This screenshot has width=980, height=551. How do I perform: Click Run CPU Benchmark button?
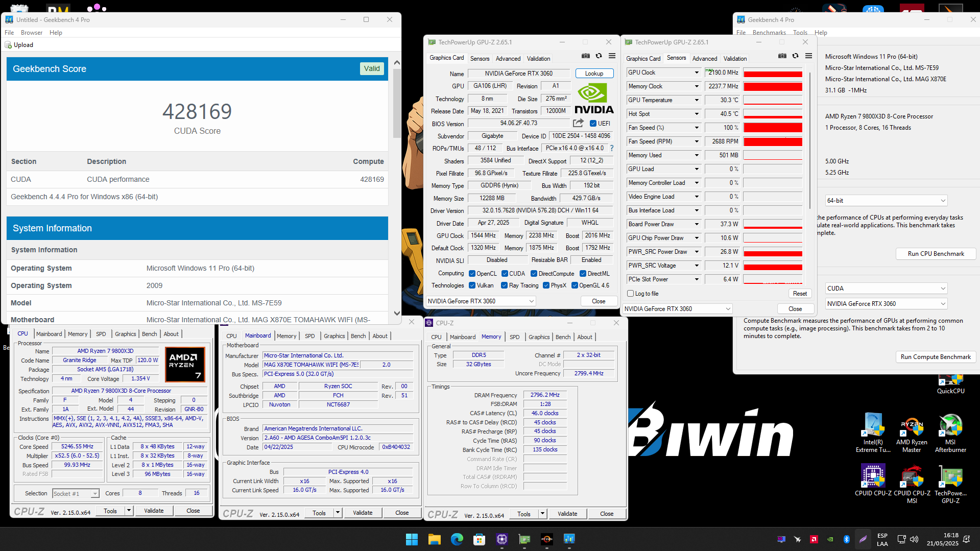[x=936, y=254]
